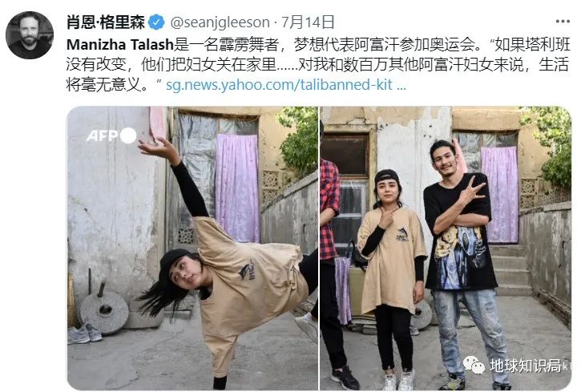Open 肖恩·格里森's profile avatar

click(30, 35)
